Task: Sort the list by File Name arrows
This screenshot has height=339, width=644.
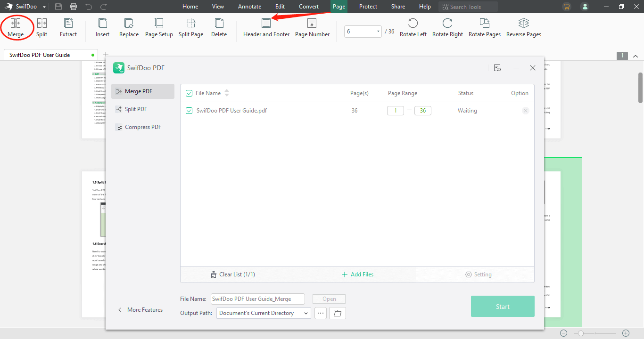Action: tap(227, 93)
